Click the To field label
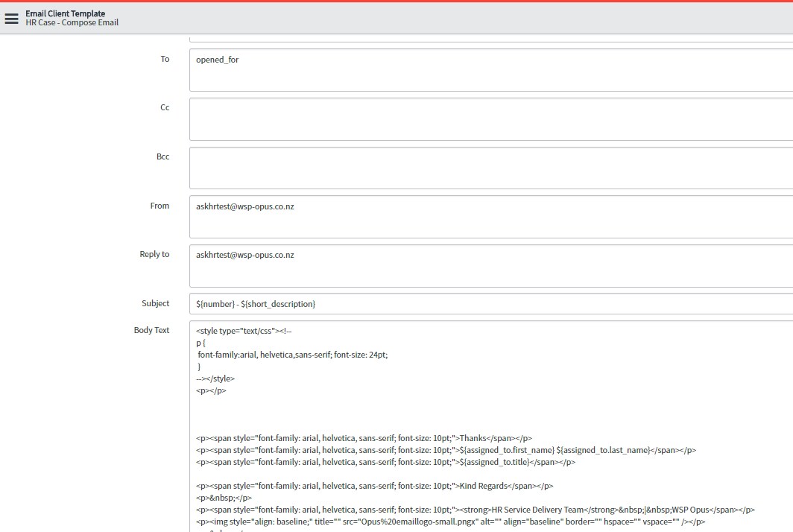Viewport: 793px width, 532px height. [x=165, y=59]
